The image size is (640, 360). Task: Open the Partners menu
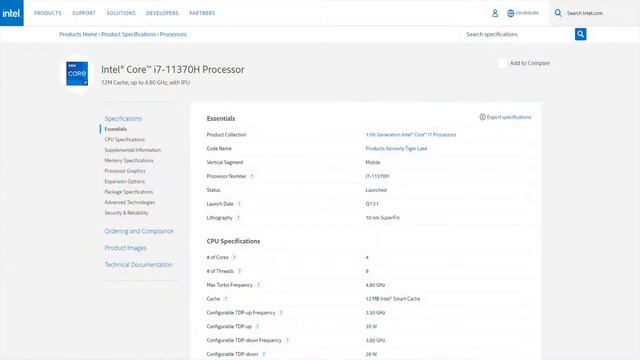(202, 13)
